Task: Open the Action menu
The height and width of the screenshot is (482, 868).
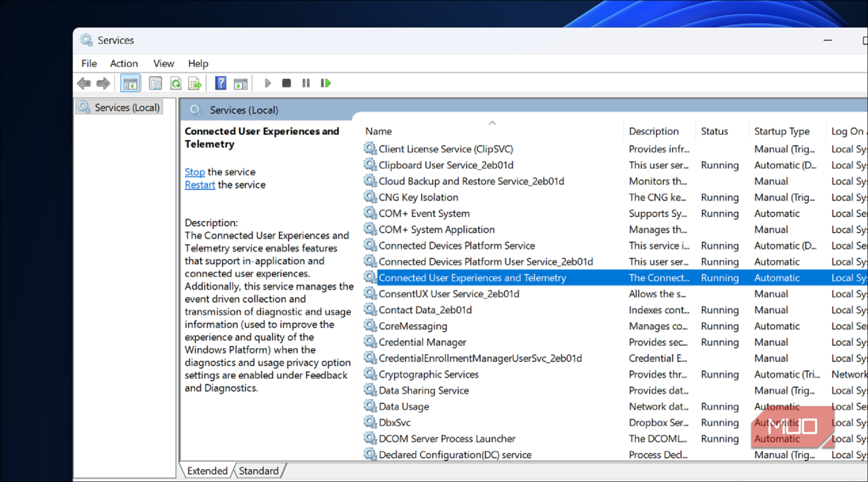Action: [x=124, y=63]
